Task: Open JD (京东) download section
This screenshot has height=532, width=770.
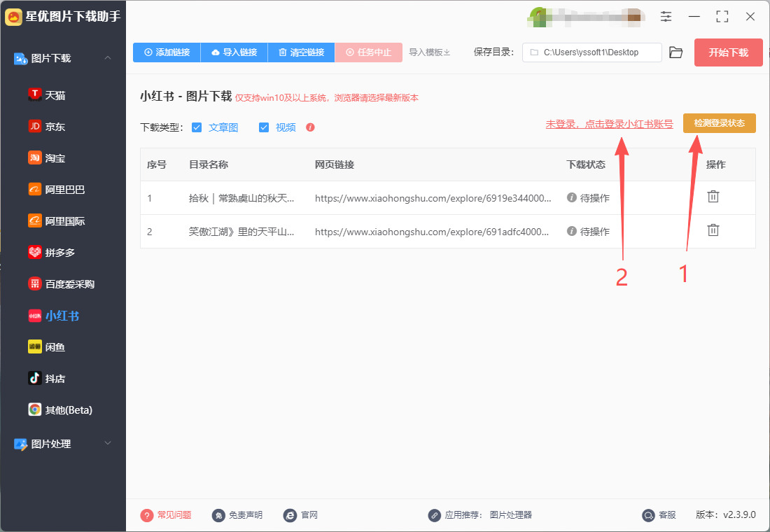Action: tap(47, 126)
